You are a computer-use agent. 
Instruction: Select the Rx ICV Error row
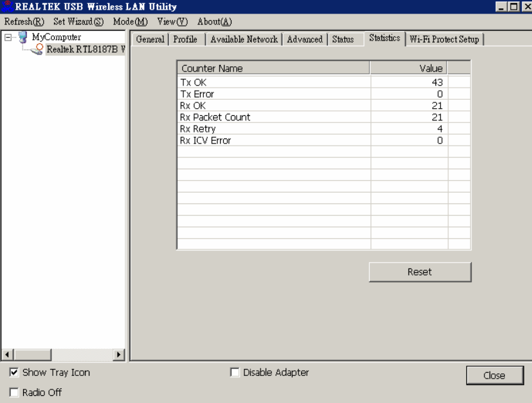[x=324, y=140]
